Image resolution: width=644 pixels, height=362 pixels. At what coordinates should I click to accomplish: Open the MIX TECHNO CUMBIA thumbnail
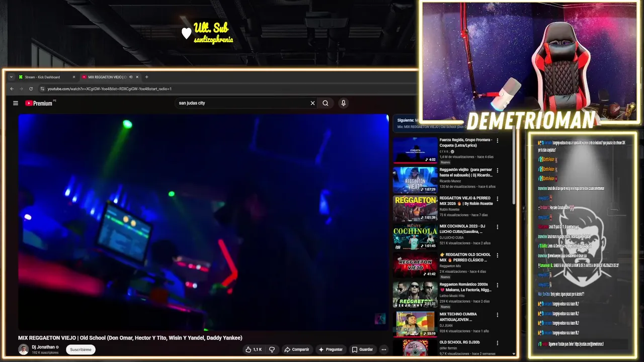(416, 324)
